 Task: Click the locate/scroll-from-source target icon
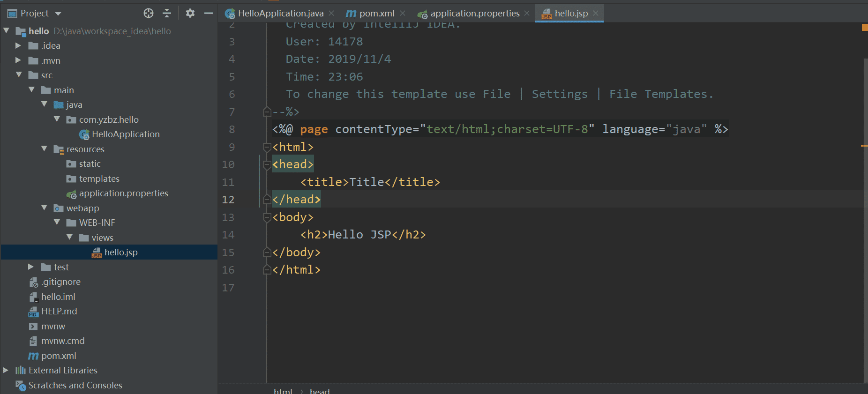149,13
